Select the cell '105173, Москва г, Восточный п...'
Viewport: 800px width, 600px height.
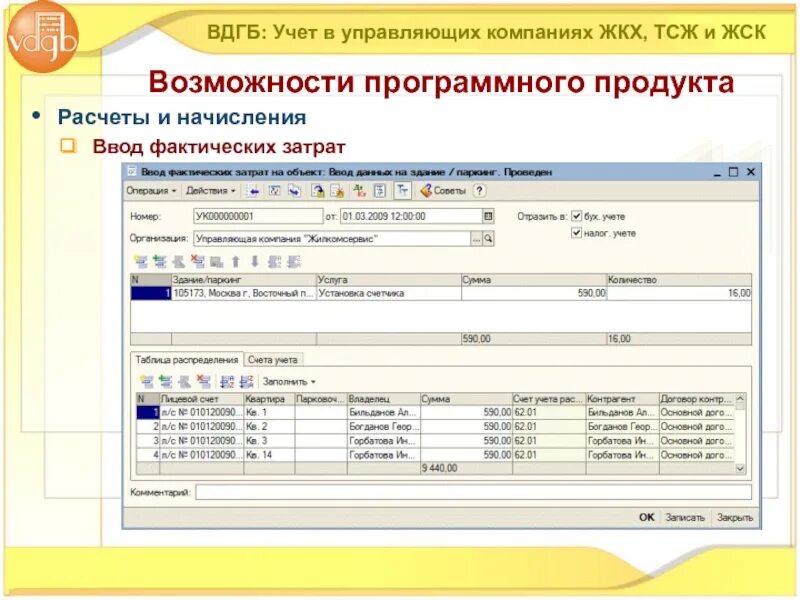click(x=244, y=293)
